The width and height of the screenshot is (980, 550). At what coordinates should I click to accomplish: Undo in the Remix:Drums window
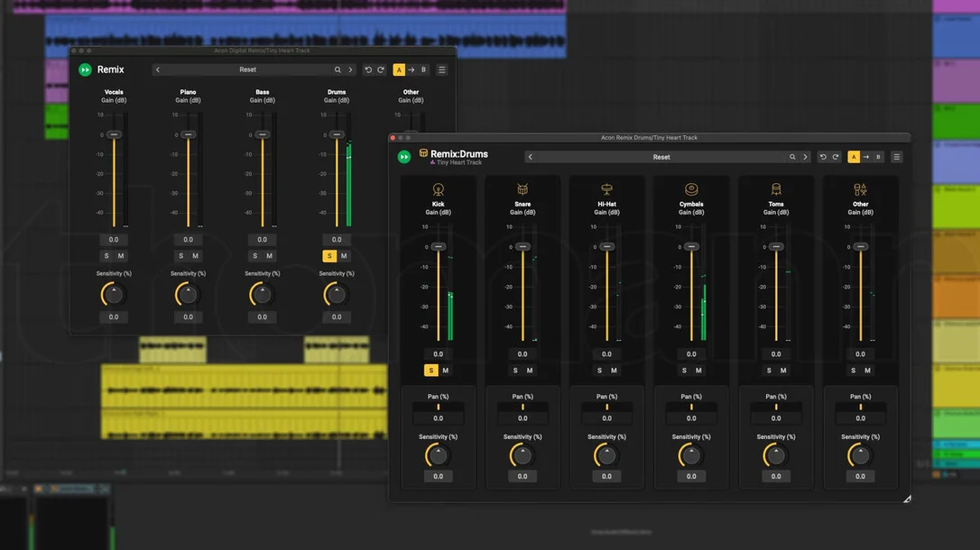[x=823, y=157]
